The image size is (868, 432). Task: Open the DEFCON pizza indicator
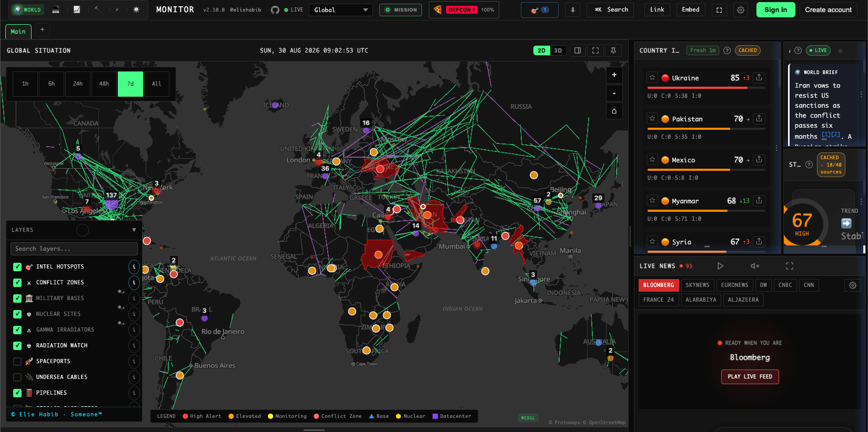click(464, 10)
